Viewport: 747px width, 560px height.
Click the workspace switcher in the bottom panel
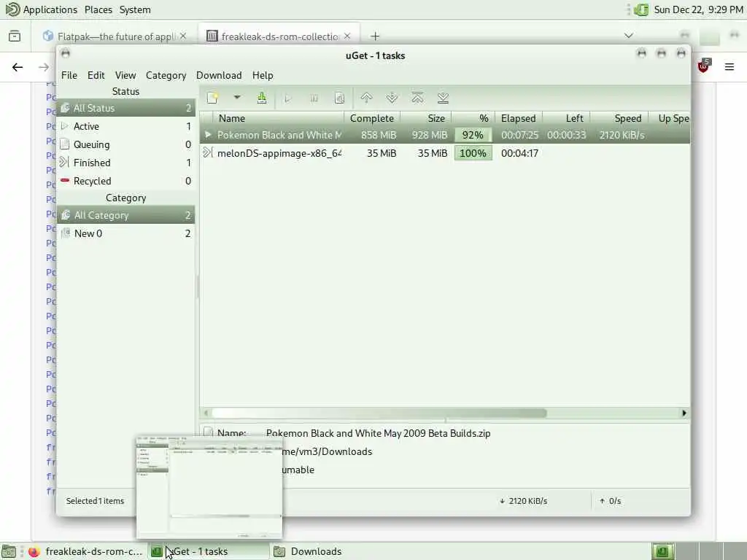tap(700, 551)
